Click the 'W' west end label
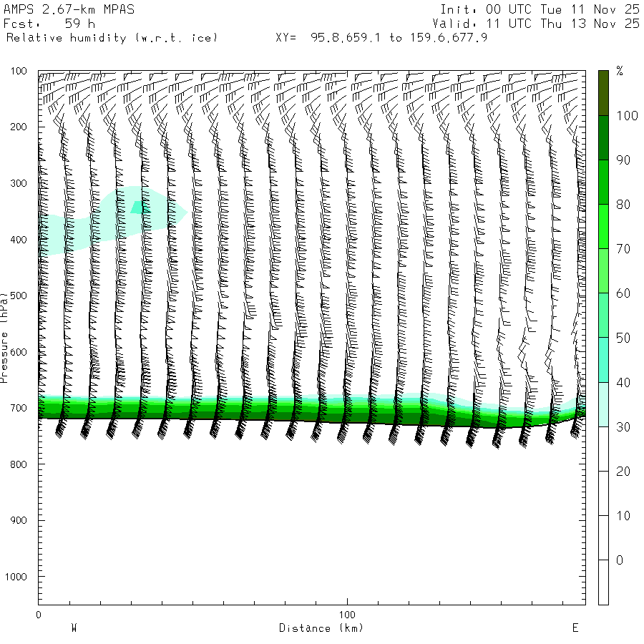This screenshot has height=644, width=644. (x=74, y=628)
